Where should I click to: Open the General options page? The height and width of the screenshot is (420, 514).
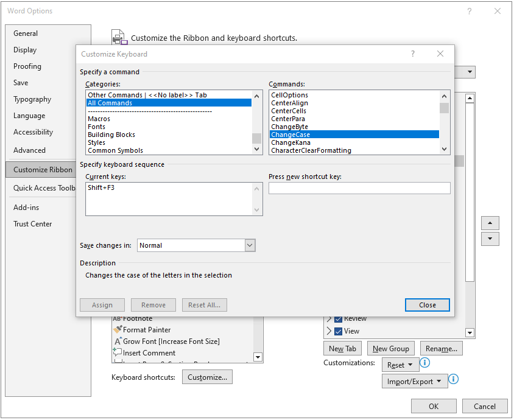click(x=26, y=33)
